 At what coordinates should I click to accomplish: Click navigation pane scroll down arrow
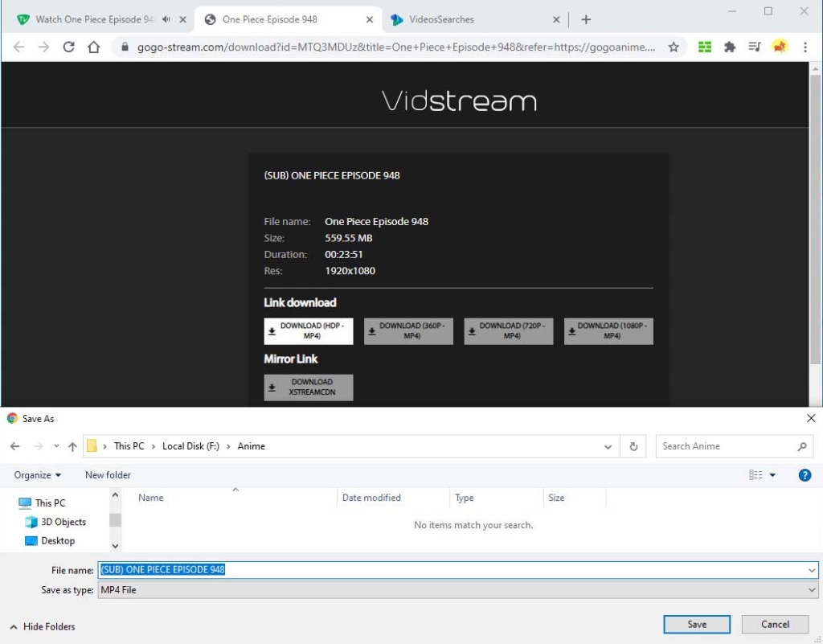[x=115, y=546]
